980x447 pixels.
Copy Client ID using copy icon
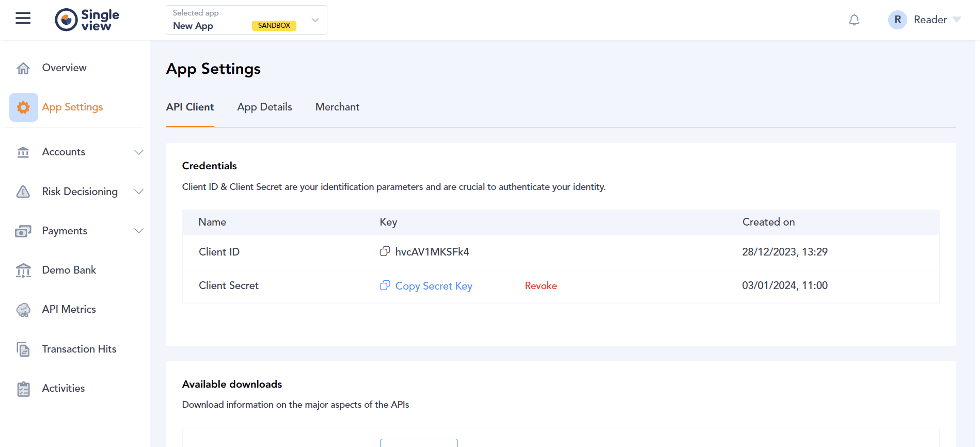(x=385, y=251)
